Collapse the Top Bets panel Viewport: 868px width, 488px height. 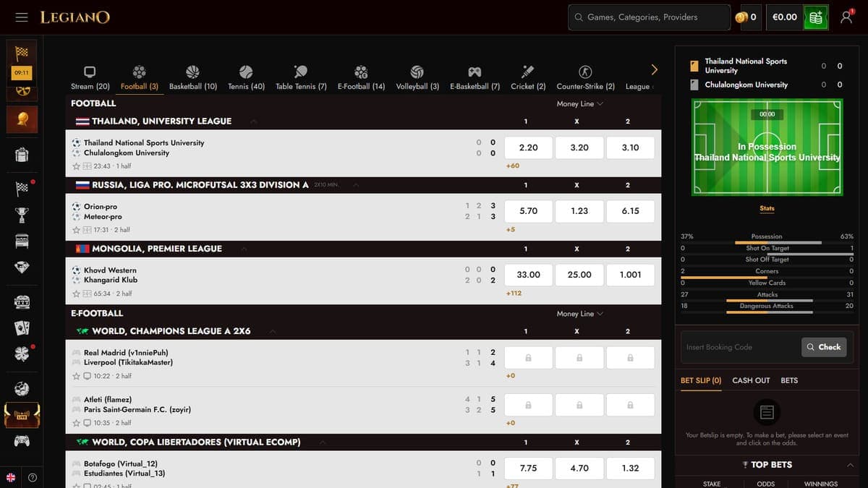point(850,465)
